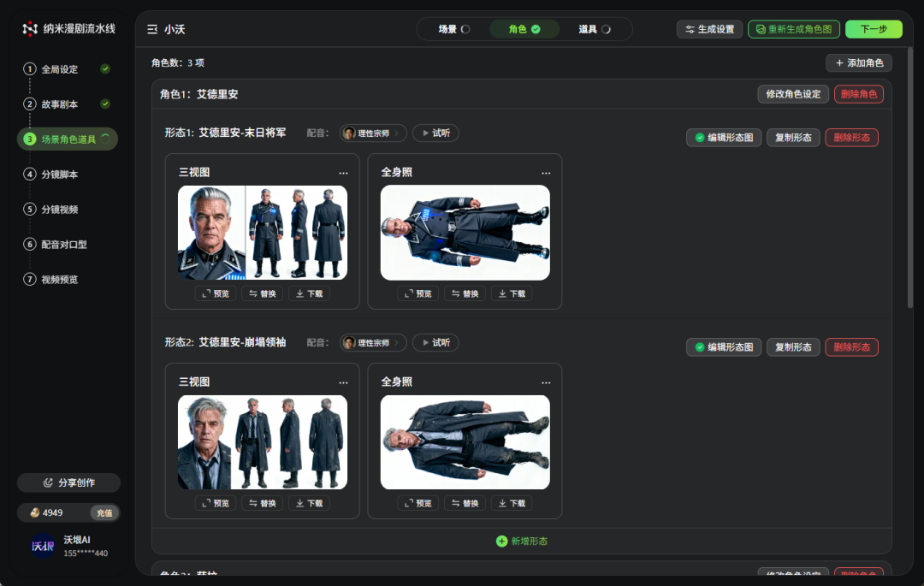
Task: Click the green plus icon on 新增形态
Action: tap(501, 541)
